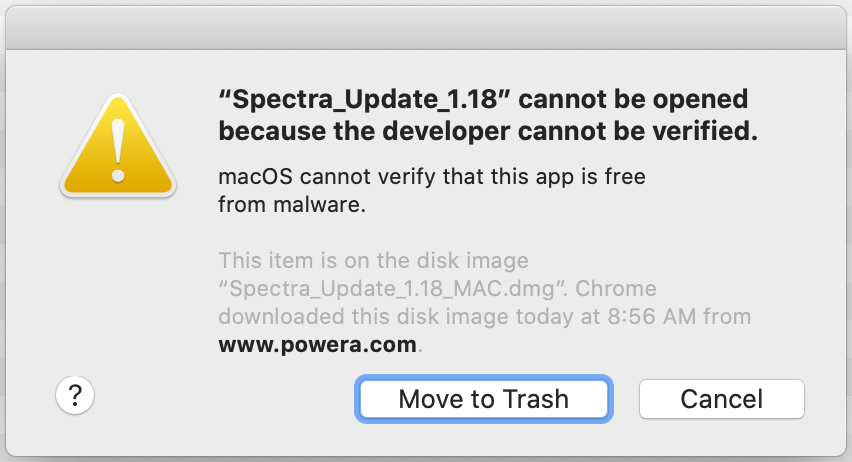
Task: Click the word "Chrome" in the gray details
Action: point(616,289)
